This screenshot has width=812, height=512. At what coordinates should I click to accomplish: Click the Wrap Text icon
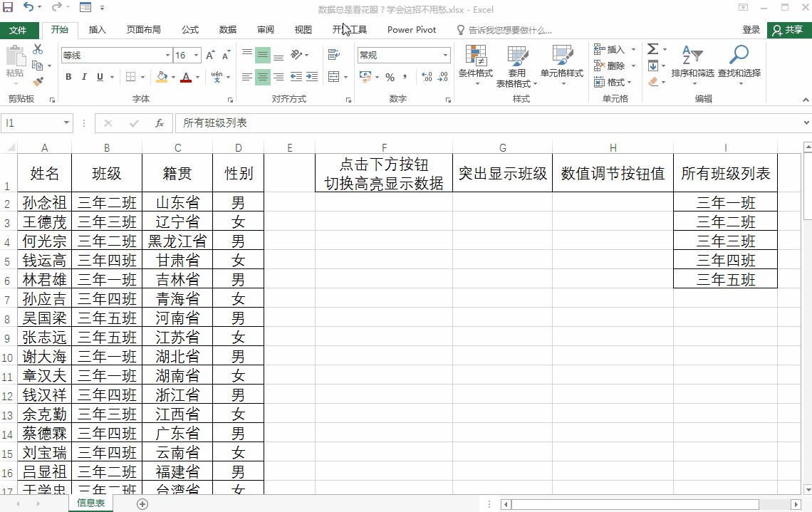(334, 54)
